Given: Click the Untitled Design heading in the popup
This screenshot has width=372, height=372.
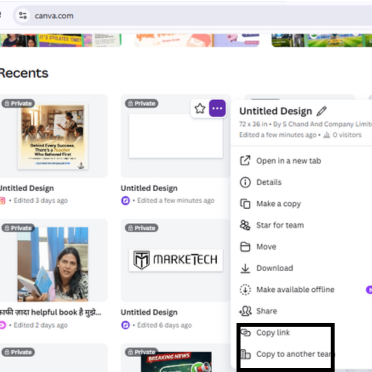Looking at the screenshot, I should click(276, 111).
